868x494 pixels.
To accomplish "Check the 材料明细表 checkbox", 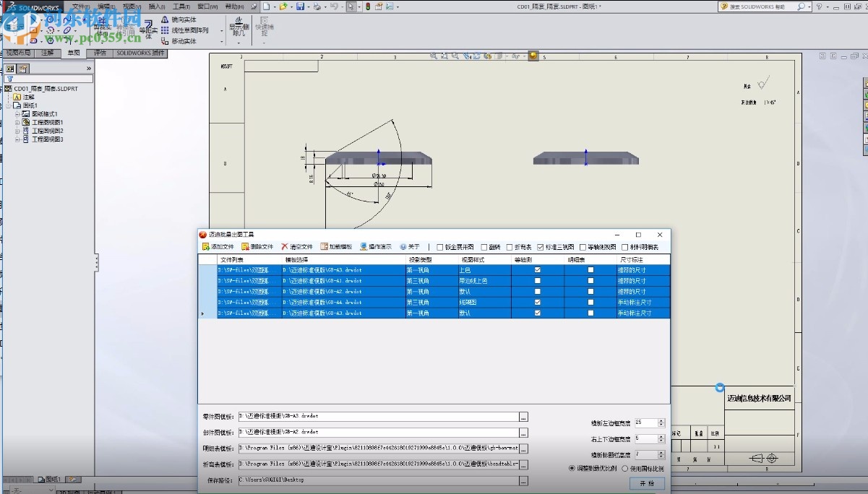I will coord(624,247).
